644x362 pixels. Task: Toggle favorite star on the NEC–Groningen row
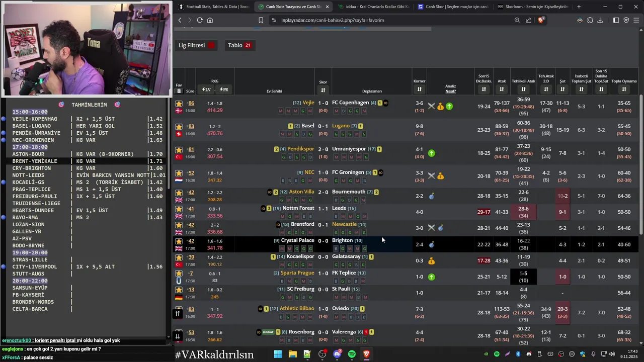coord(179,173)
